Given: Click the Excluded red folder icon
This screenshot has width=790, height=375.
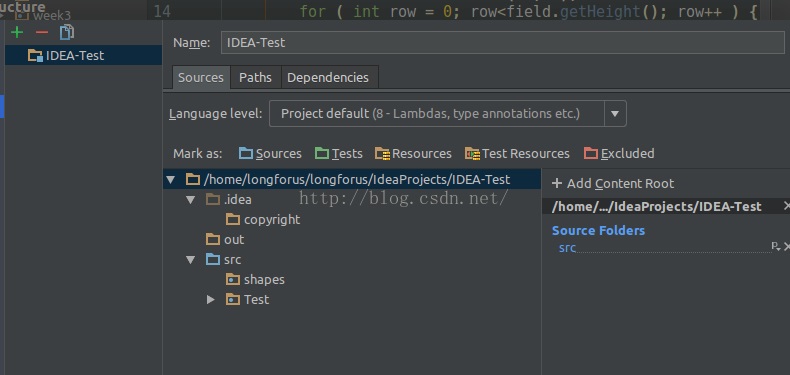Looking at the screenshot, I should 591,153.
